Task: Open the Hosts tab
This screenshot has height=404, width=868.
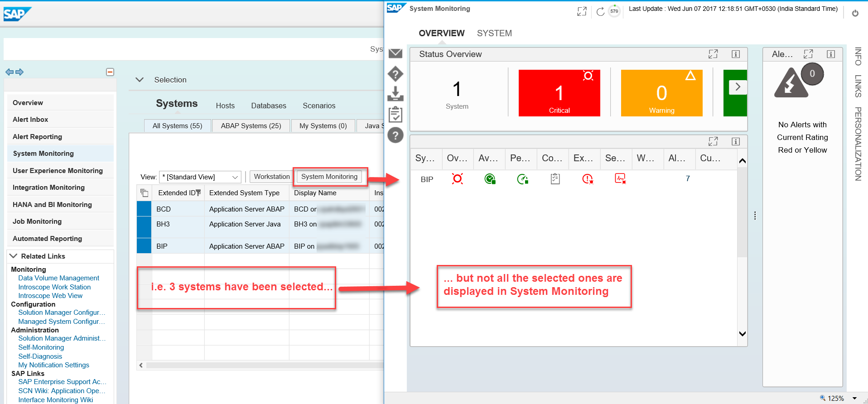Action: tap(225, 106)
